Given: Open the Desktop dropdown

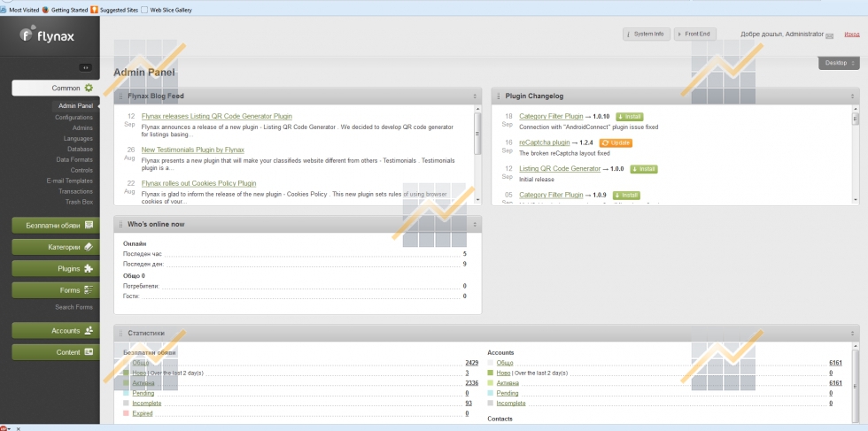Looking at the screenshot, I should click(840, 63).
